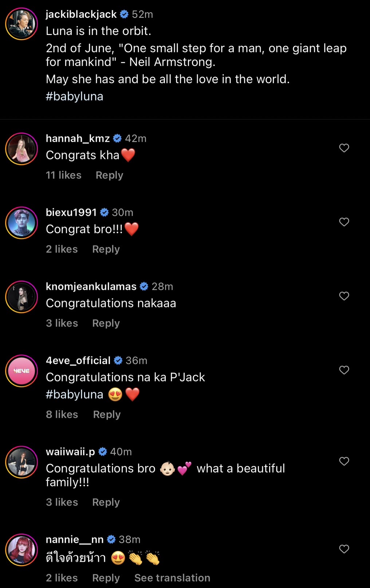Image resolution: width=370 pixels, height=588 pixels.
Task: View the 11 likes on hannah_kmz's comment
Action: click(x=64, y=175)
